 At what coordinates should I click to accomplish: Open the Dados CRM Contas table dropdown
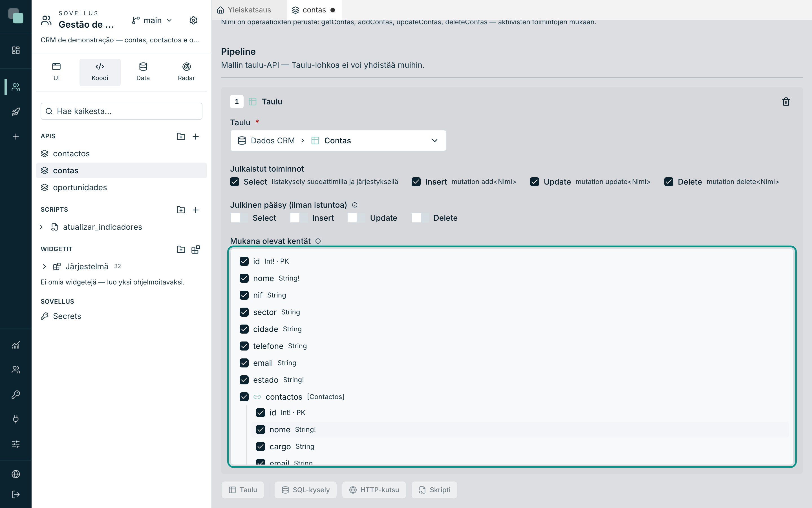[x=338, y=141]
